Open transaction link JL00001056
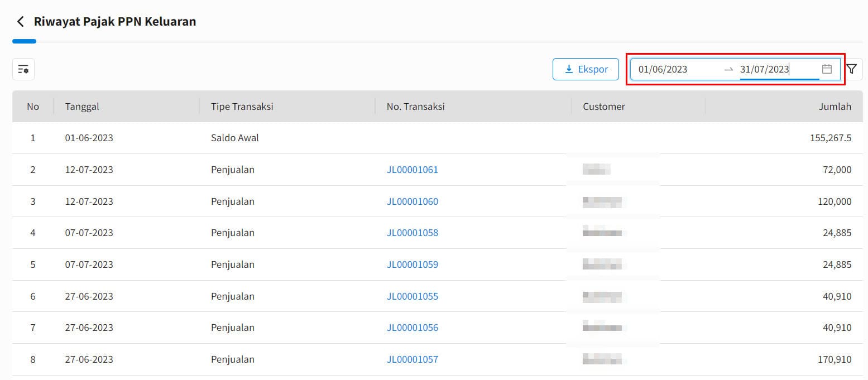Screen dimensions: 868x380 (413, 328)
